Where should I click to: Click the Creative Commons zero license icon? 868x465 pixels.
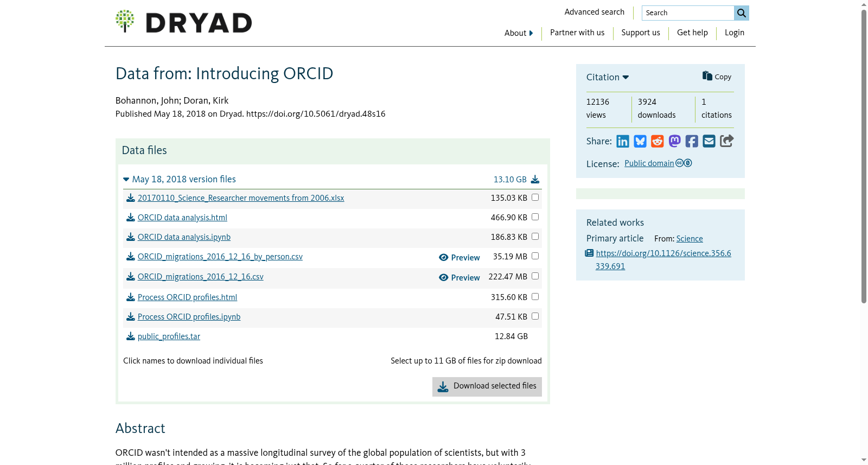pyautogui.click(x=684, y=163)
